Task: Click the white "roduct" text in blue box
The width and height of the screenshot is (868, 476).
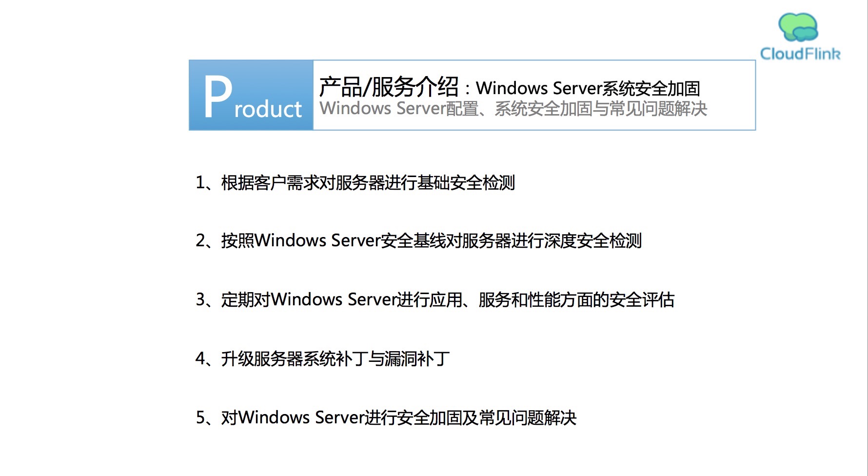Action: pos(268,109)
